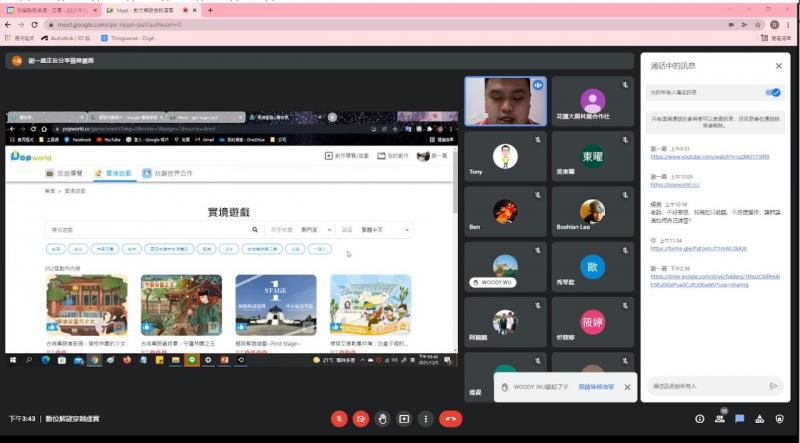
Task: Click the taskbar search magnifier in shared screen
Action: point(29,360)
